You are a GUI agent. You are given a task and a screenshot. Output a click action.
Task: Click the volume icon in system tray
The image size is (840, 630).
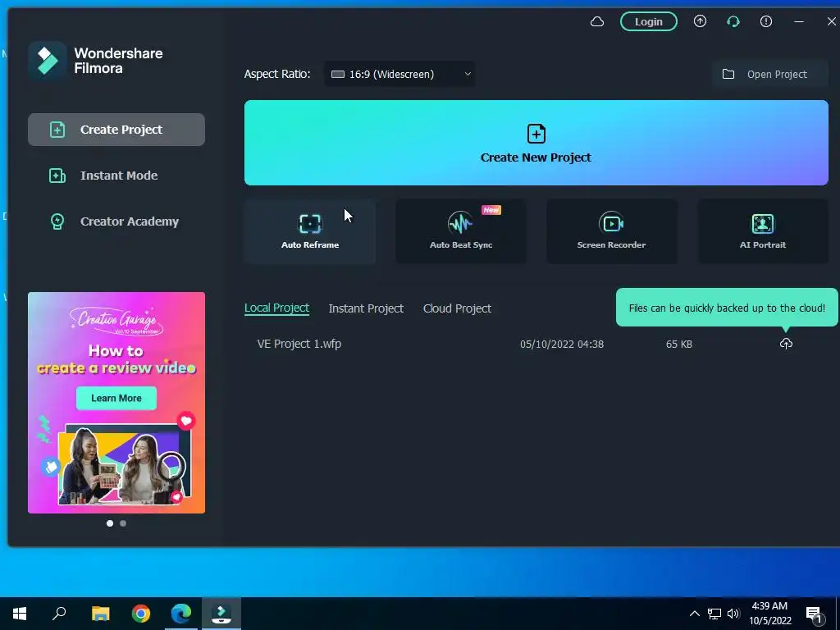pyautogui.click(x=733, y=614)
